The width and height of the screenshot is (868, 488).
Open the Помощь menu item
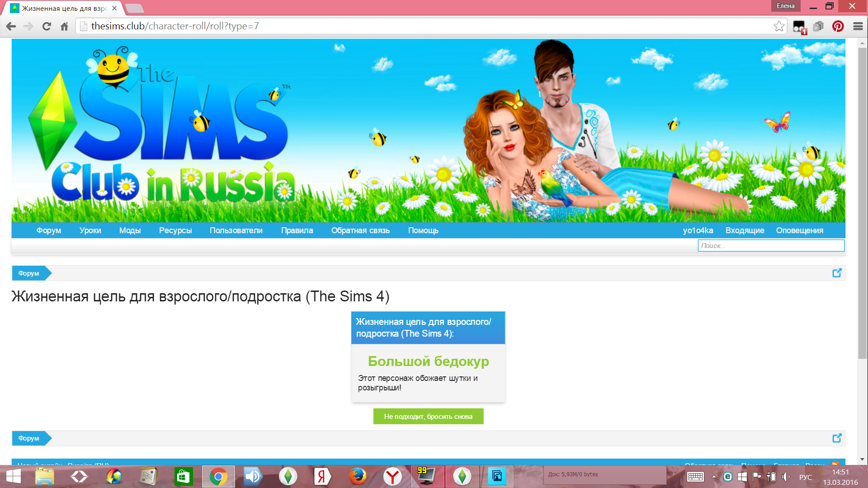coord(423,230)
